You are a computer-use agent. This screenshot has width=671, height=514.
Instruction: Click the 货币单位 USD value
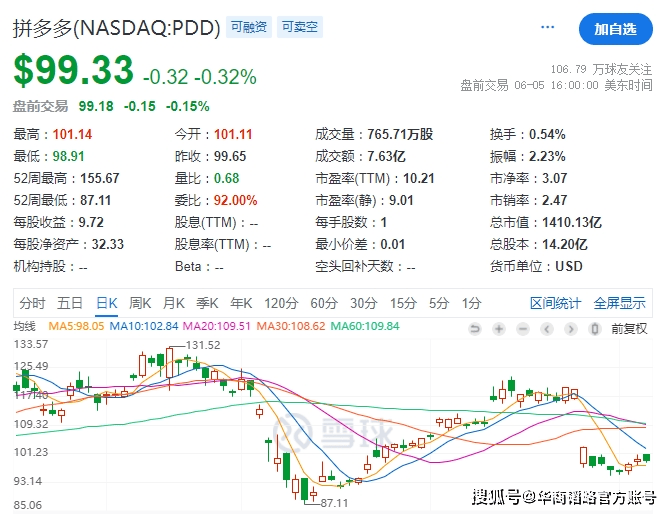coord(569,267)
